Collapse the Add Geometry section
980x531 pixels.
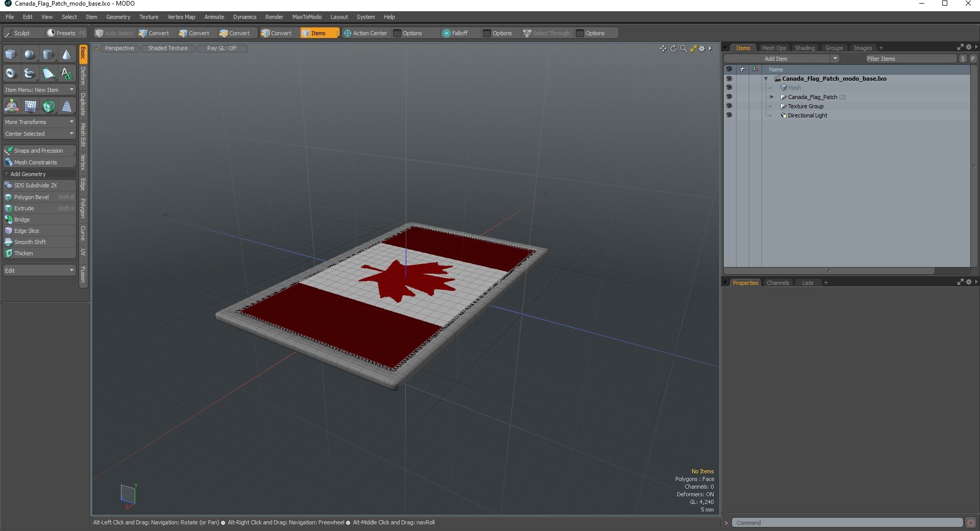coord(7,174)
